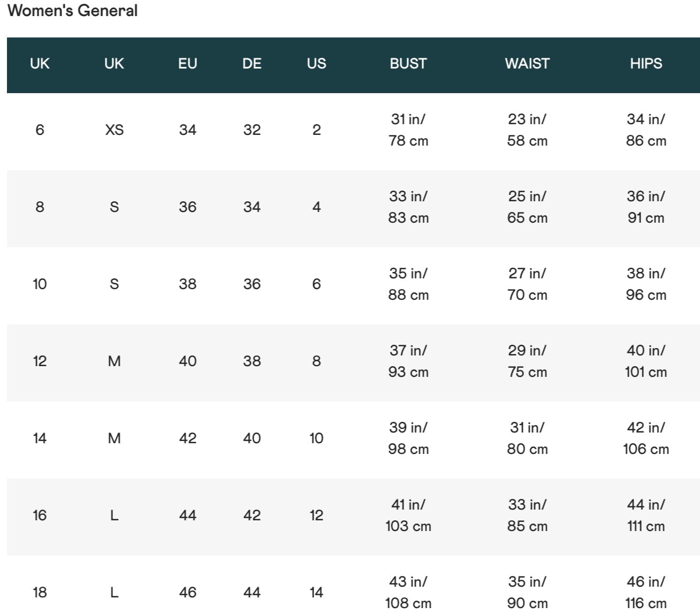
Task: Click the 46 in/116 cm hips cell
Action: [x=646, y=592]
